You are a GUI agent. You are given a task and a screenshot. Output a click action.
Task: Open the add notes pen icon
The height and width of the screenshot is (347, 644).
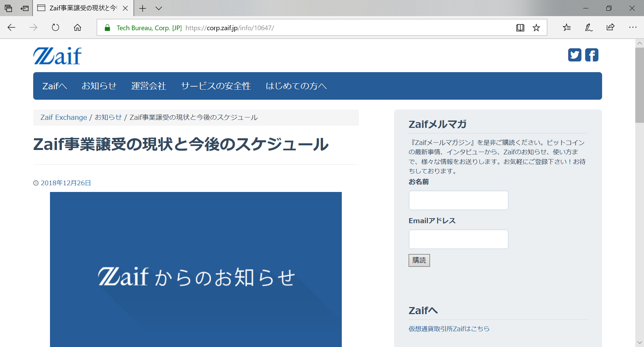pos(589,28)
